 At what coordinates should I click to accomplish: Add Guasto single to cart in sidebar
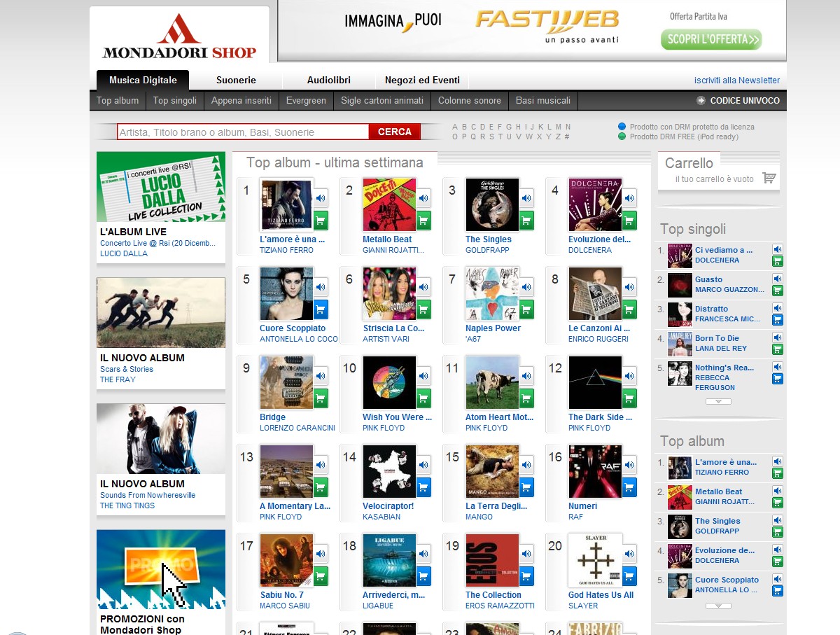(777, 291)
